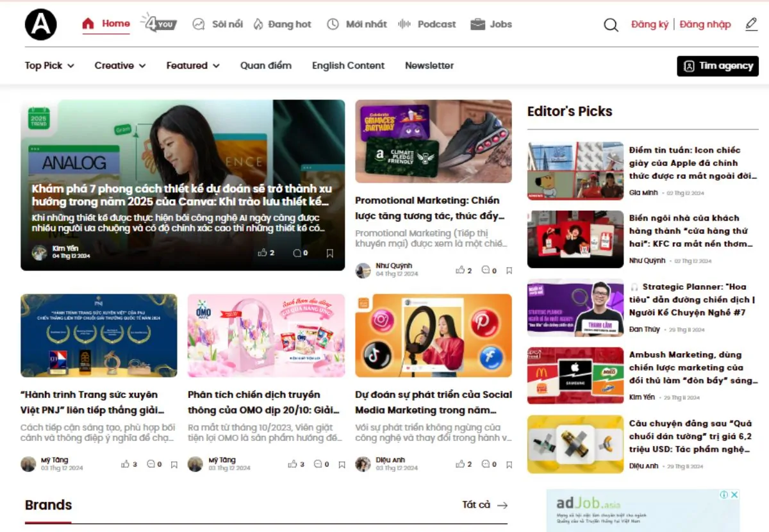The width and height of the screenshot is (769, 532).
Task: Expand the Featured dropdown menu
Action: point(193,65)
